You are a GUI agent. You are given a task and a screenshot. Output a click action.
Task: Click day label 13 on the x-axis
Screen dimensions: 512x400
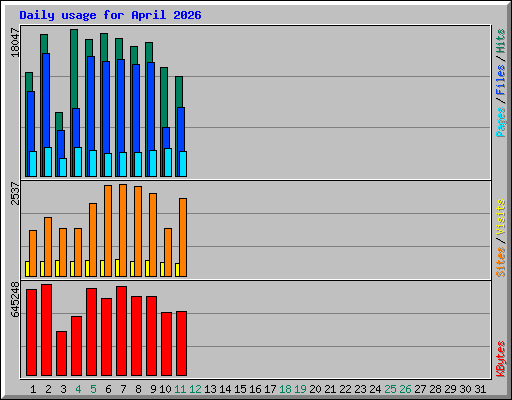pyautogui.click(x=210, y=389)
